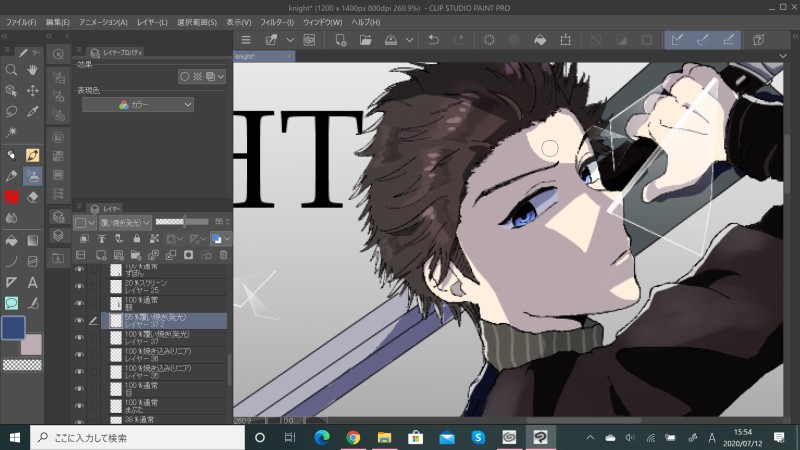This screenshot has width=800, height=450.
Task: Toggle clip to layer below icon
Action: tap(84, 238)
